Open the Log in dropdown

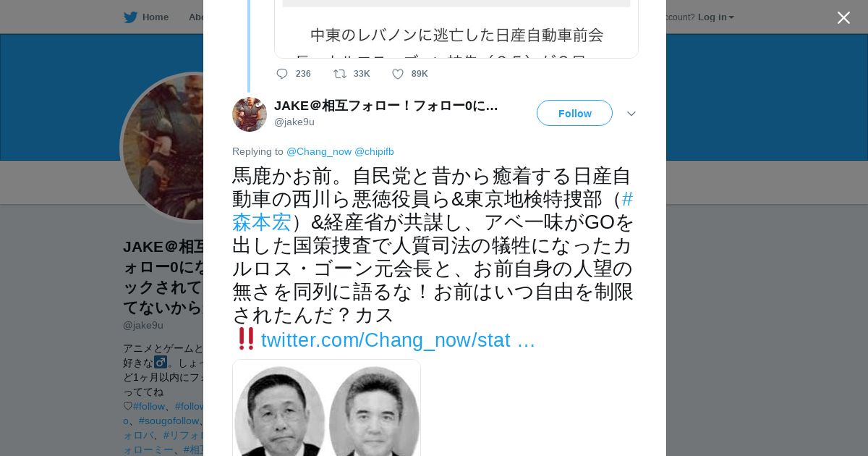tap(715, 17)
